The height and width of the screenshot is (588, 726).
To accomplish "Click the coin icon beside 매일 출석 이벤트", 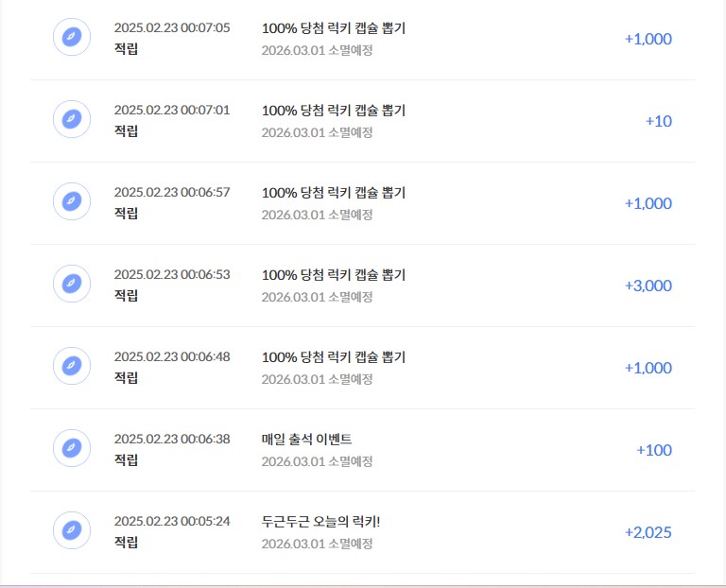I will (72, 448).
